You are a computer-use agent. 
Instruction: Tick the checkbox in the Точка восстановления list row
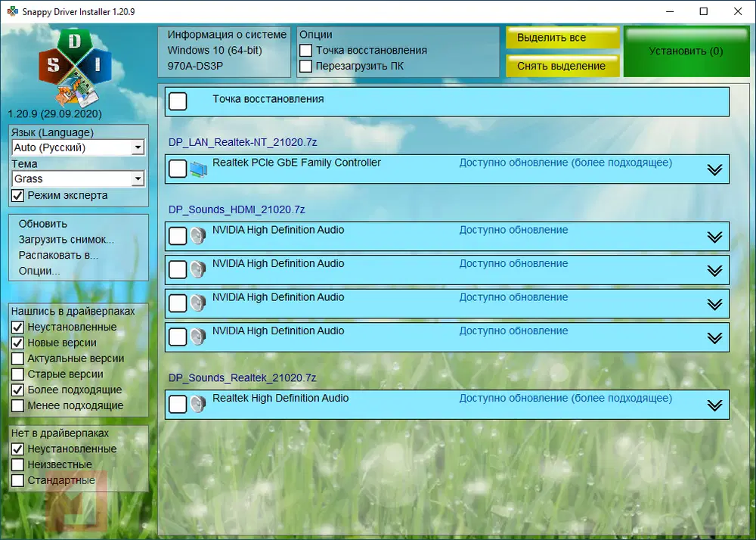(x=178, y=101)
